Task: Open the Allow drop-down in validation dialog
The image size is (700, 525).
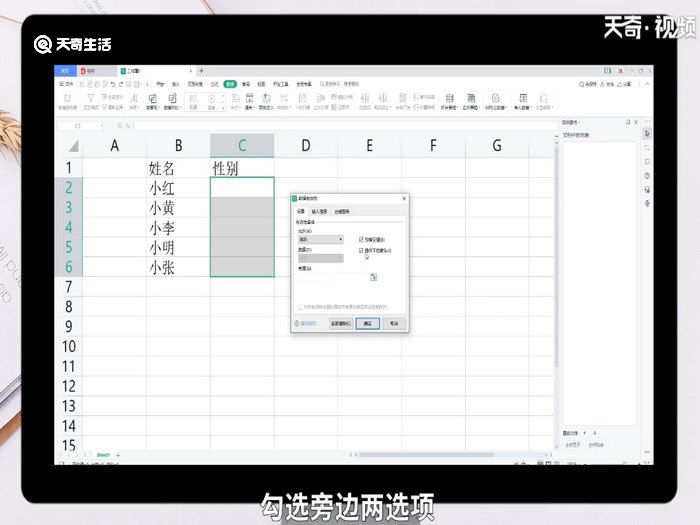Action: tap(321, 239)
